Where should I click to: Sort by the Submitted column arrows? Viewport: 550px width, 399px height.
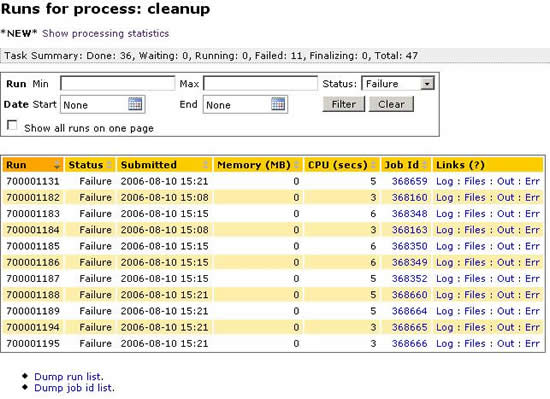click(x=206, y=165)
